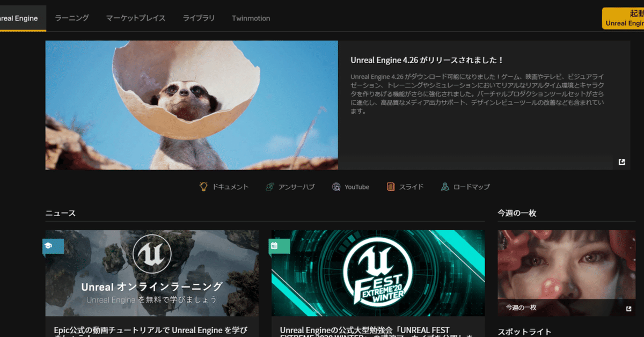Click headline Unreal Engine 4.26 がリリースされました！
Image resolution: width=644 pixels, height=337 pixels.
[427, 61]
